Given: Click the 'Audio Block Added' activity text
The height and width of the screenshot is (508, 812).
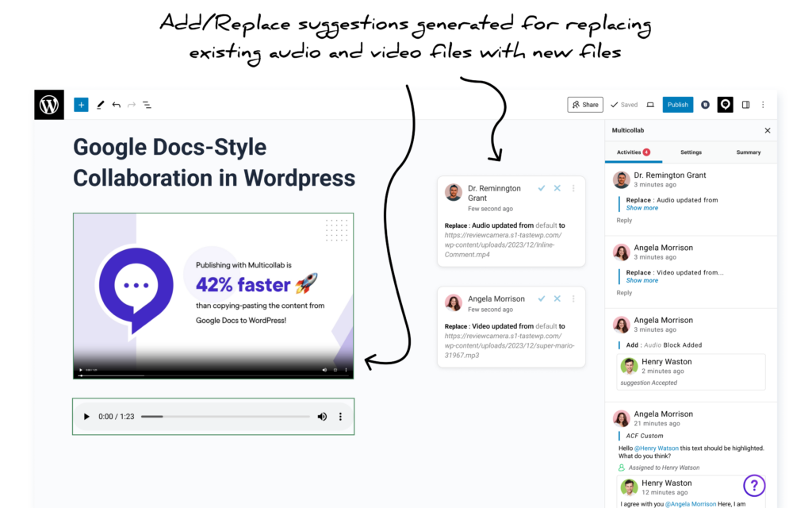Looking at the screenshot, I should [x=672, y=345].
